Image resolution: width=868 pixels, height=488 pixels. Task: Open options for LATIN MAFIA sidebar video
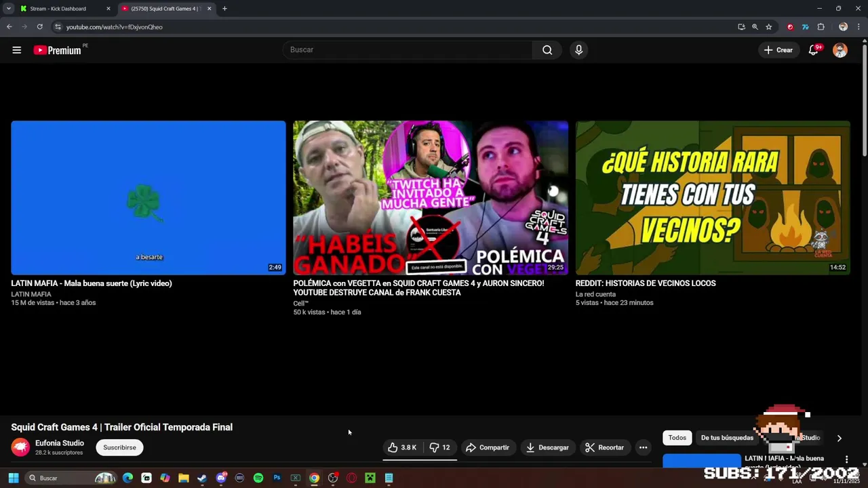[x=846, y=460]
